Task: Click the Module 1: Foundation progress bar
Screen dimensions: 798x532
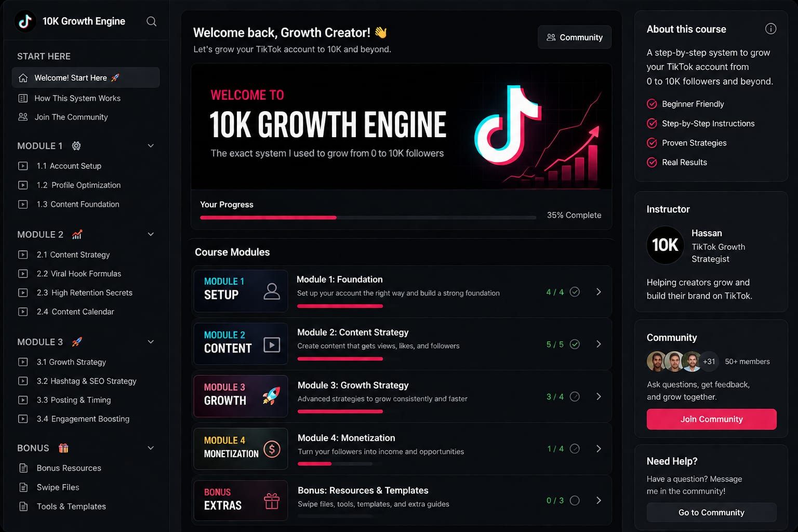Action: pyautogui.click(x=340, y=307)
